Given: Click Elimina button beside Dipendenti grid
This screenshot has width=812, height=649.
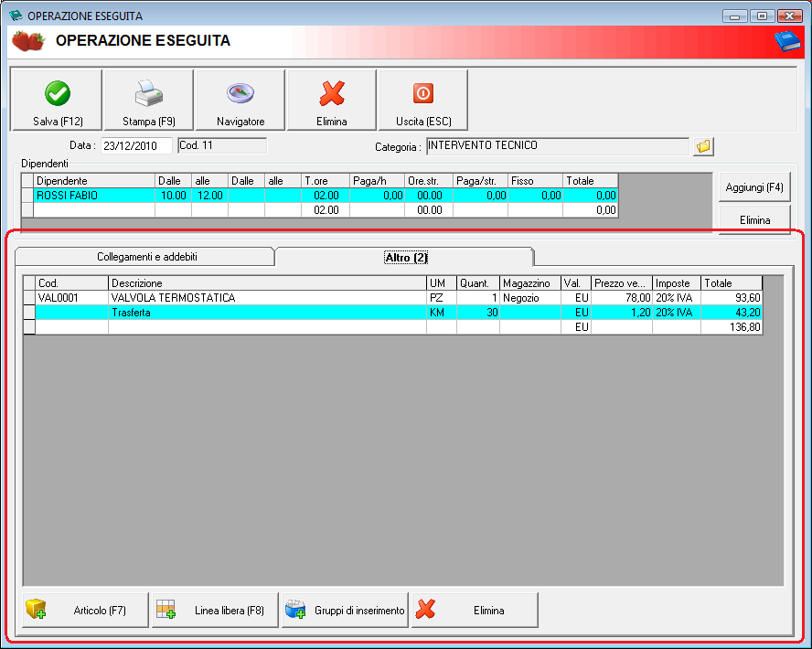Looking at the screenshot, I should click(754, 219).
